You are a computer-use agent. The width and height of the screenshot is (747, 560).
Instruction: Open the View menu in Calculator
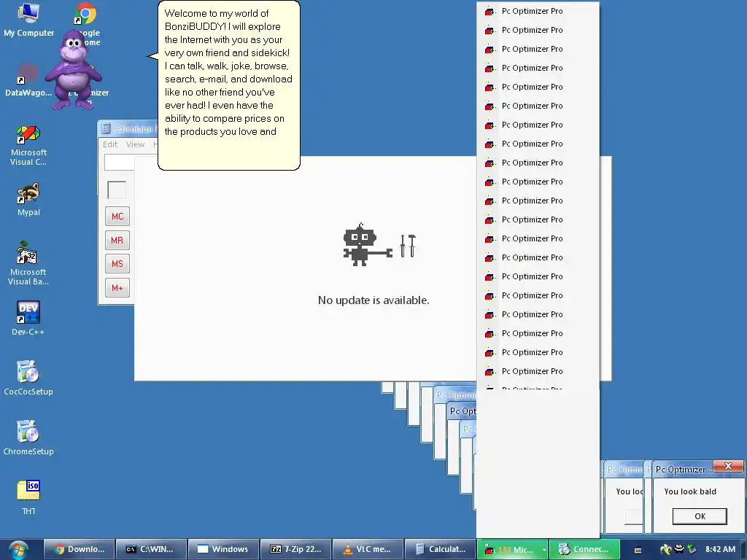(x=135, y=144)
